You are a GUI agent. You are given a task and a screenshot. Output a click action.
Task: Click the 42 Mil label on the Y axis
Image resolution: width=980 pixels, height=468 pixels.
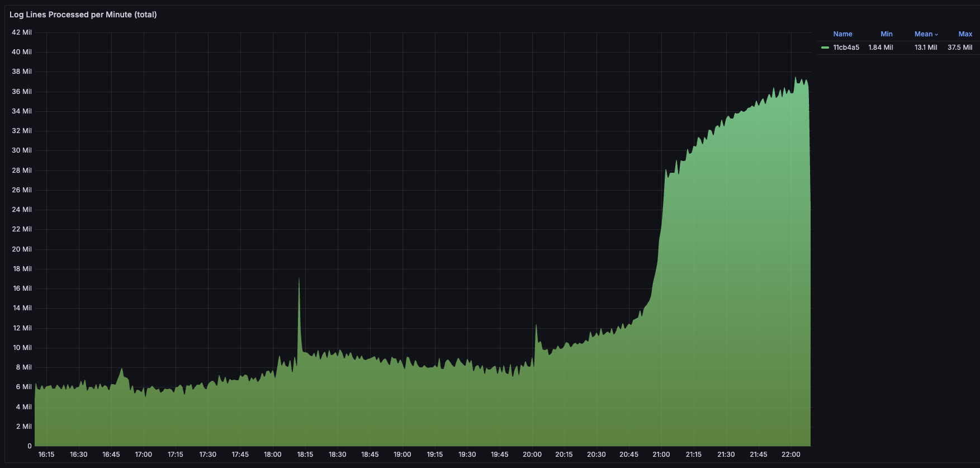point(22,32)
